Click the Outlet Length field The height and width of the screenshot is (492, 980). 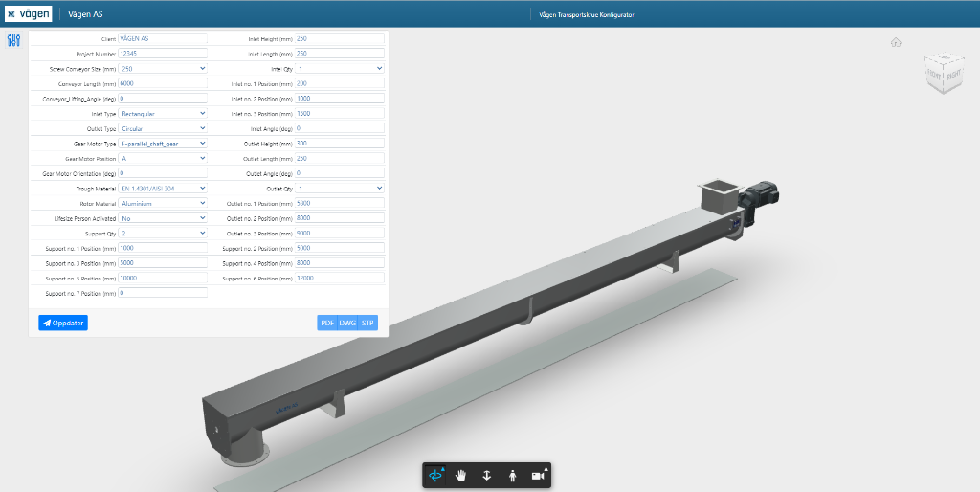340,158
